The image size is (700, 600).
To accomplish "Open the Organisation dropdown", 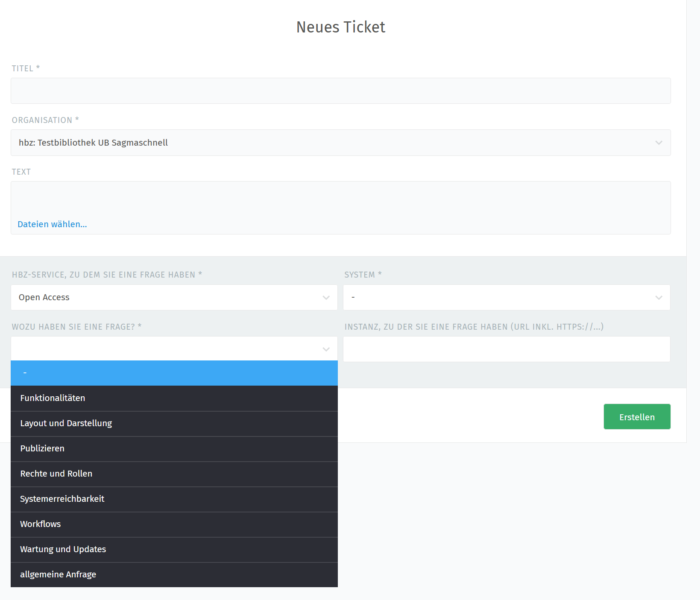I will pos(333,143).
